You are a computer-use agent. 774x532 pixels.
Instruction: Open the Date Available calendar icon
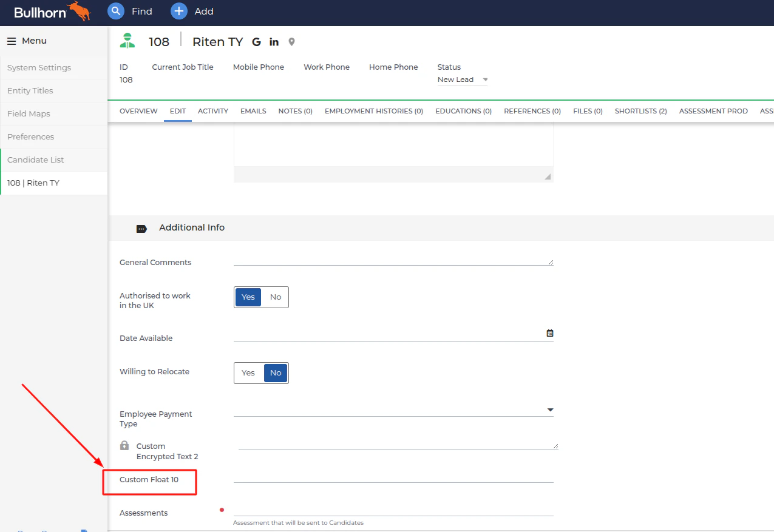[x=550, y=333]
